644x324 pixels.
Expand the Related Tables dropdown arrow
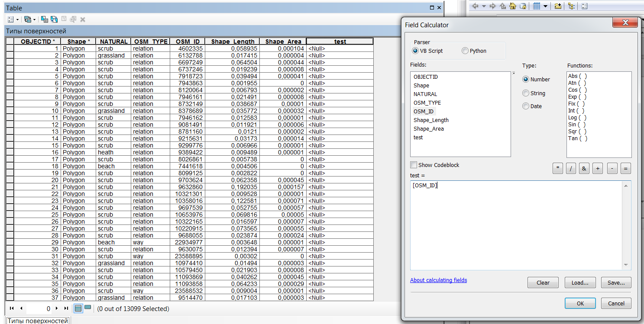click(x=35, y=19)
